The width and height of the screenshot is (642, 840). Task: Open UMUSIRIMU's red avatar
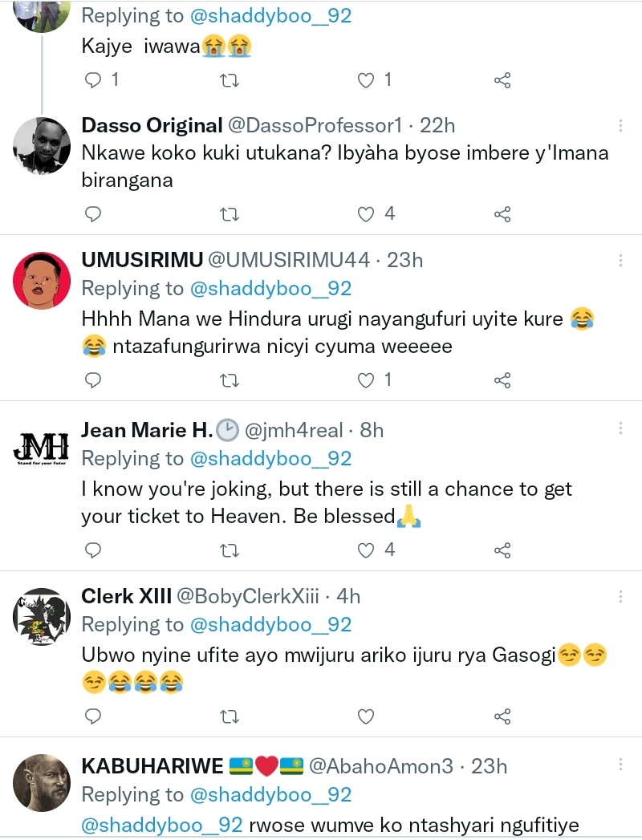pos(43,281)
